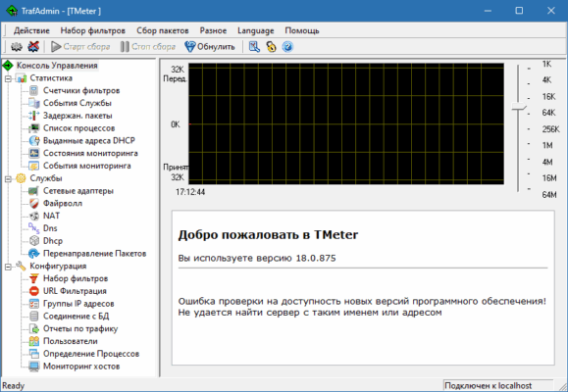The width and height of the screenshot is (568, 392).
Task: Click the magnifier report icon in the toolbar
Action: pyautogui.click(x=254, y=47)
